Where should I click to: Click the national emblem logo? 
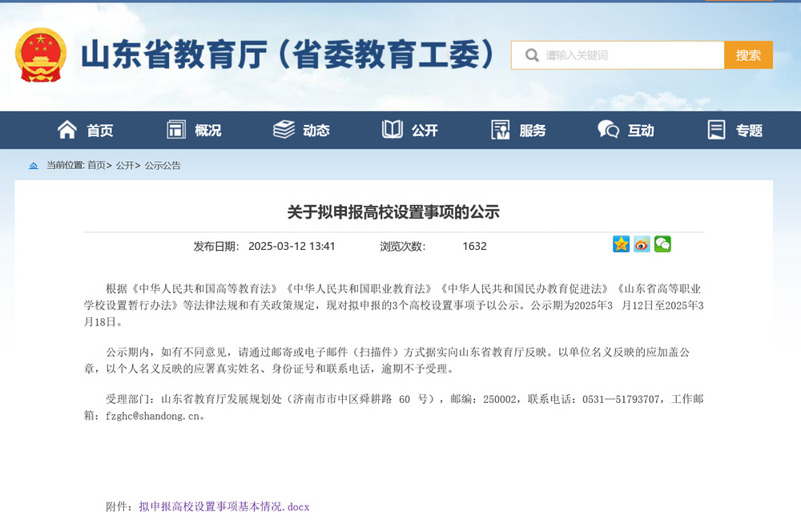point(41,55)
